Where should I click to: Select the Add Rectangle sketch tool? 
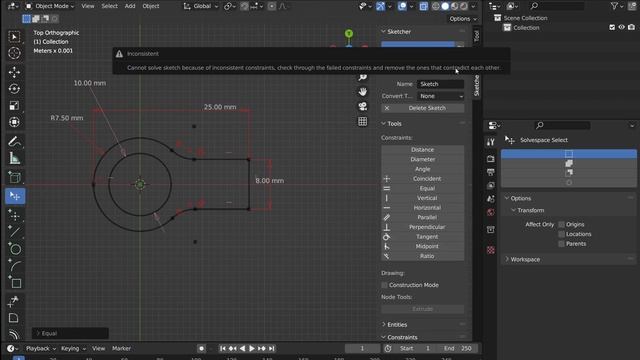(x=14, y=282)
